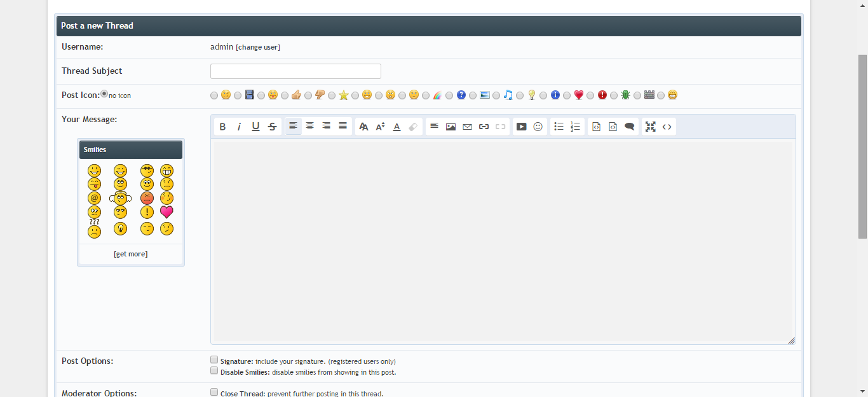Insert the angry red smiley

pos(147,198)
